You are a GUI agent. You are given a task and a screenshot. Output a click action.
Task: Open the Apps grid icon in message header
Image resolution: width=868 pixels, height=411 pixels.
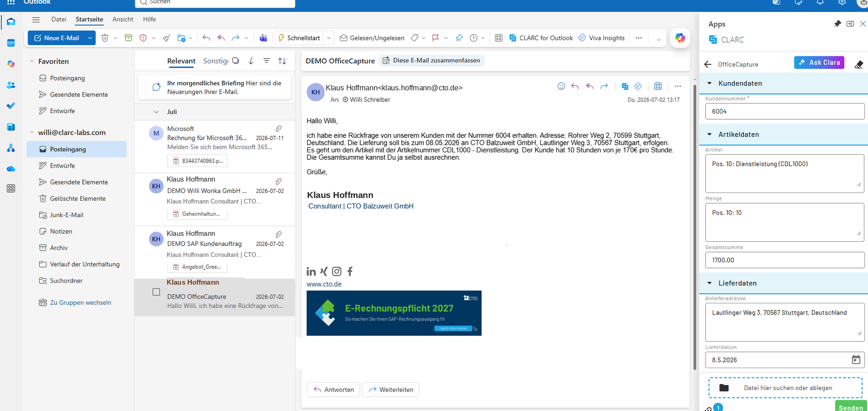pyautogui.click(x=658, y=86)
